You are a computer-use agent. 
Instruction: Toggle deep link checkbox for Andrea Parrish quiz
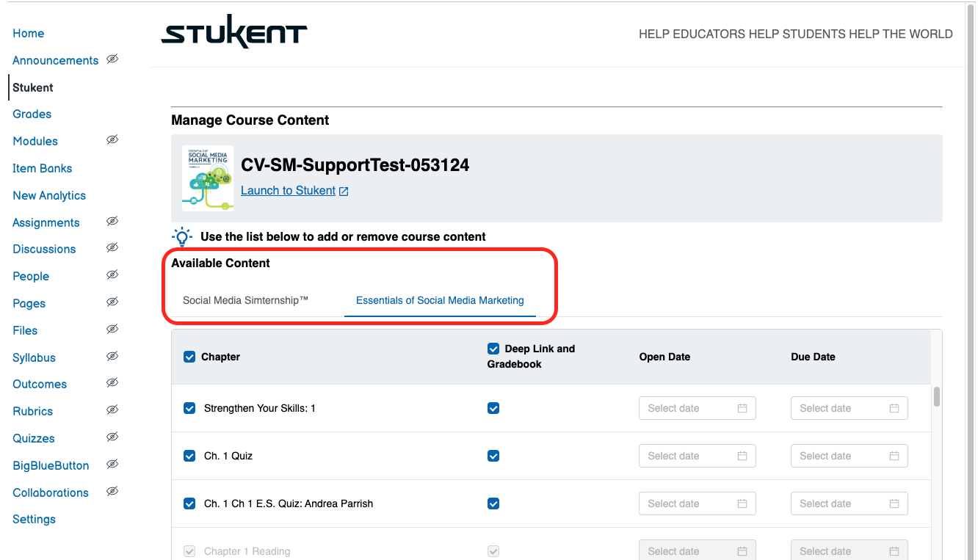tap(493, 503)
